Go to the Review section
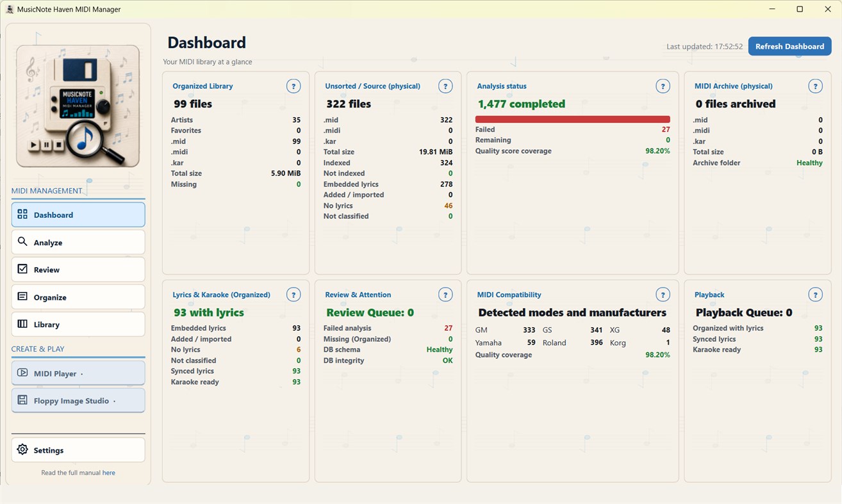Viewport: 842px width, 504px height. tap(78, 270)
